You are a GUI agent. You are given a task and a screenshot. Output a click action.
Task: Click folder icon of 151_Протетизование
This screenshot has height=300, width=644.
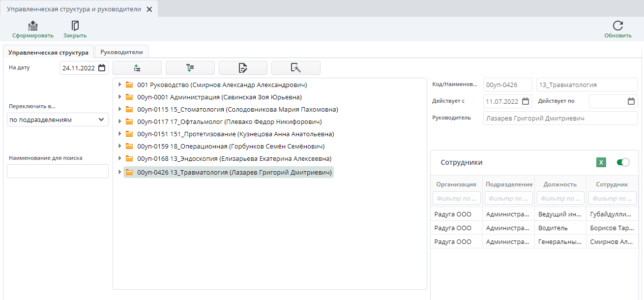[129, 134]
